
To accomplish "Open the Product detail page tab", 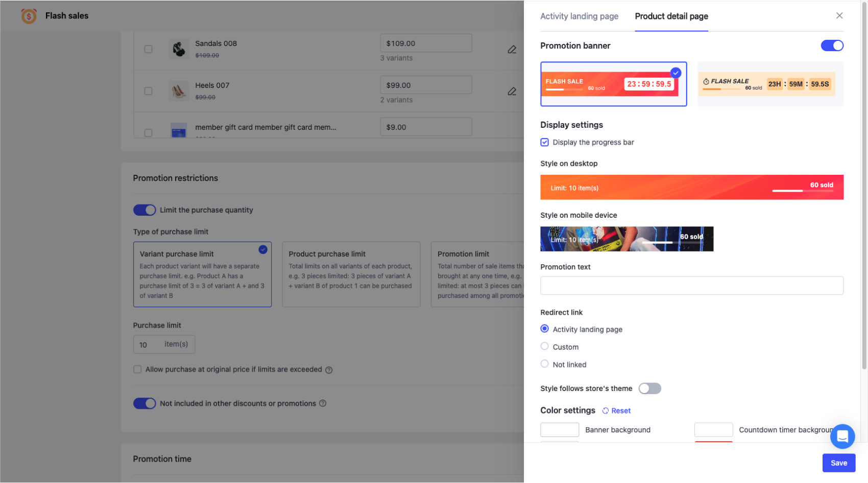I will [671, 16].
